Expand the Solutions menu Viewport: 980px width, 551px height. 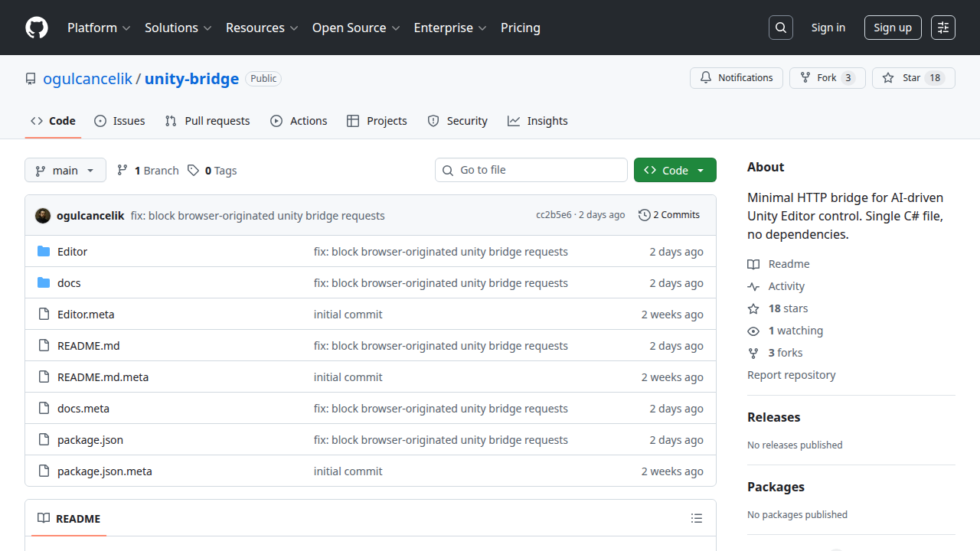click(178, 28)
